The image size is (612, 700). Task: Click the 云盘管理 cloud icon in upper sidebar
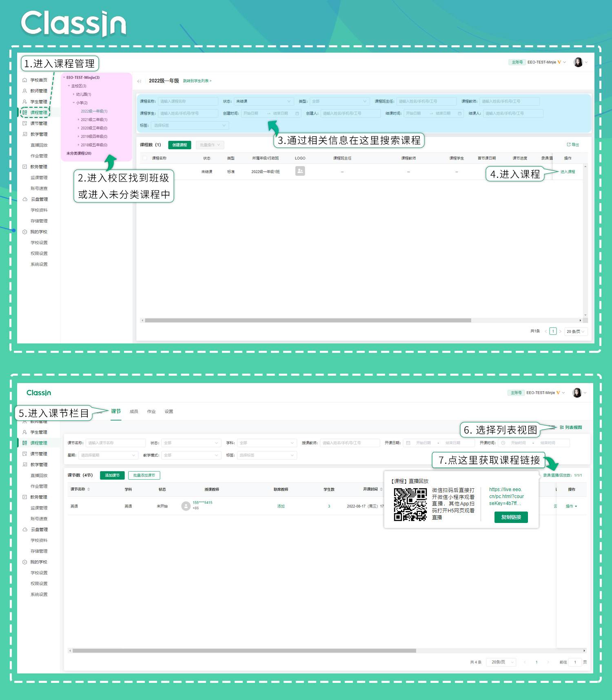(x=24, y=199)
